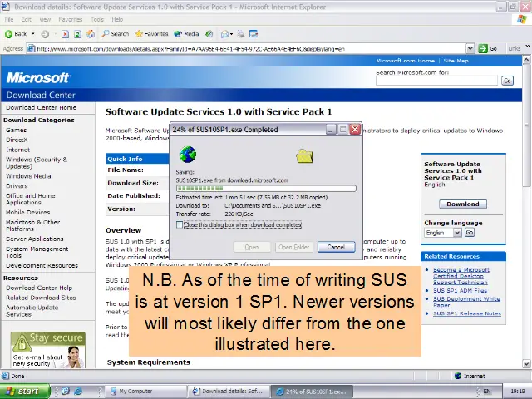
Task: Open the Mobile Devices category
Action: [27, 213]
